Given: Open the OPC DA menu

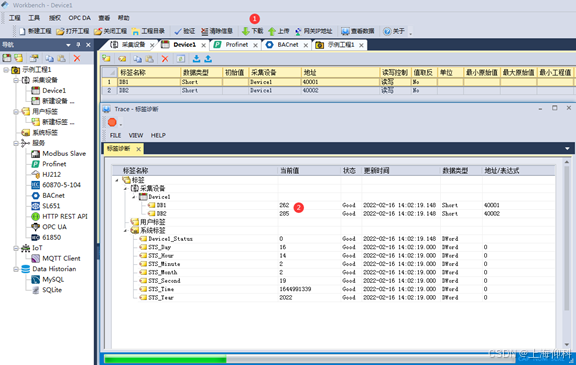Looking at the screenshot, I should tap(79, 18).
